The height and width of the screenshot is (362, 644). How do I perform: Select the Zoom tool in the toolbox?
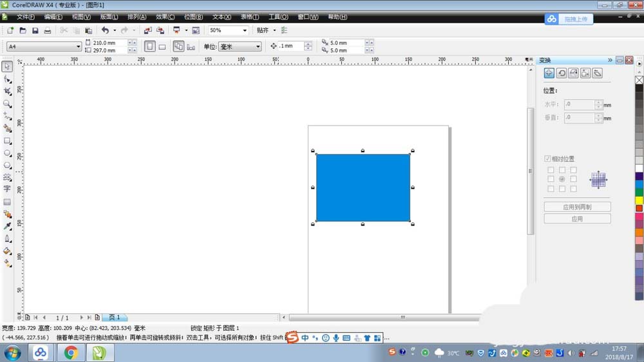pos(7,103)
